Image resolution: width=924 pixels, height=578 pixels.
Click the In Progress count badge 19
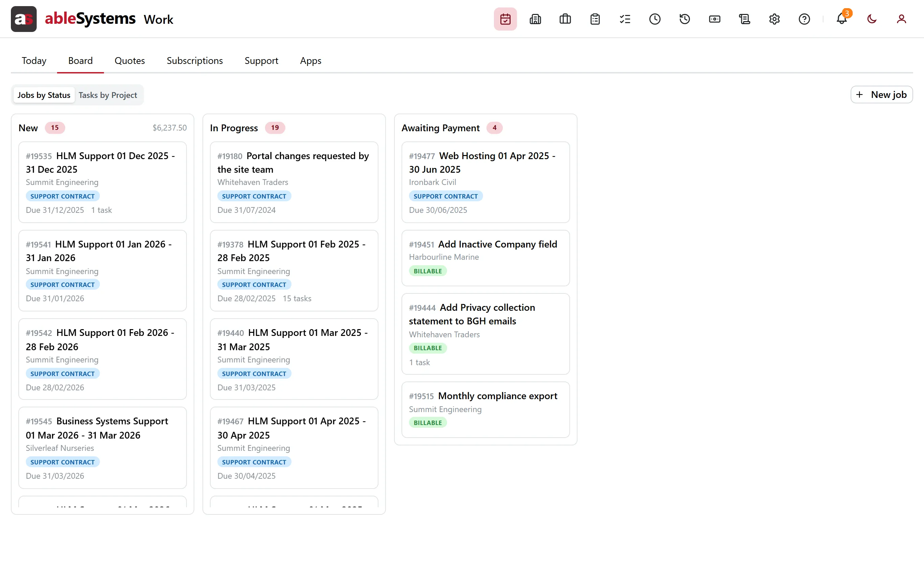coord(275,128)
